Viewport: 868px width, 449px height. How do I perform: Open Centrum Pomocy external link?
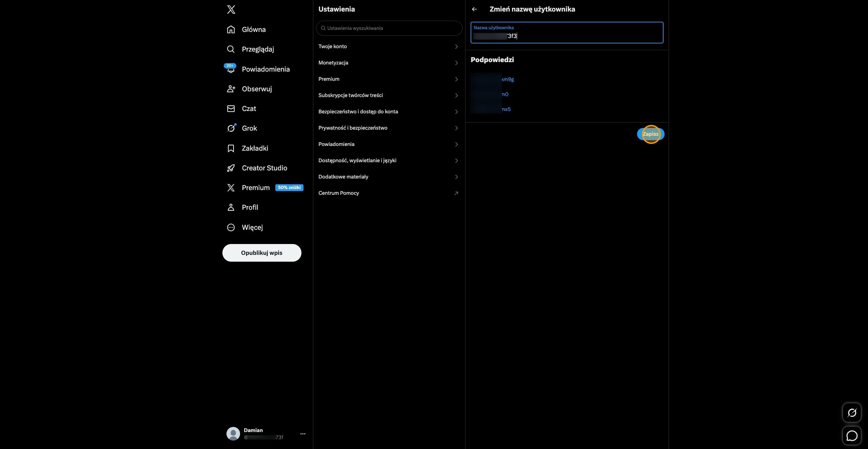tap(389, 193)
